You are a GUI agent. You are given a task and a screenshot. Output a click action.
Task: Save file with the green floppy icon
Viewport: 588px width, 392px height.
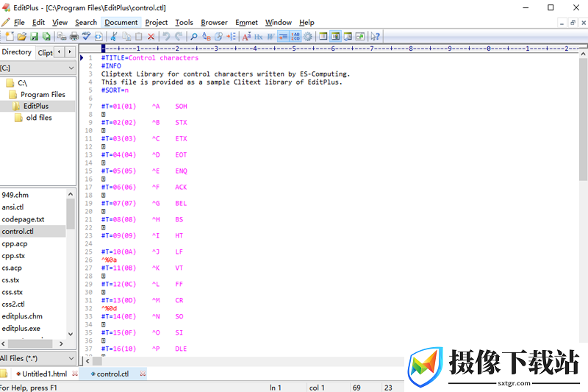click(34, 36)
